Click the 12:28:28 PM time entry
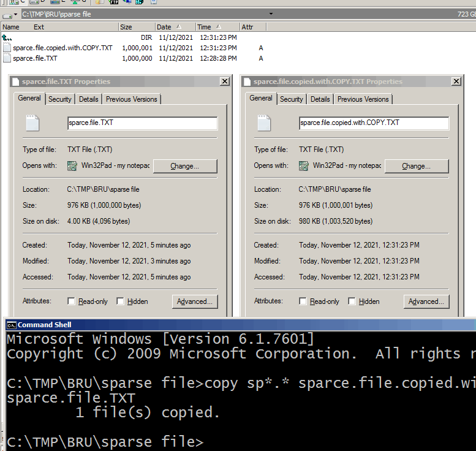The image size is (476, 451). click(x=218, y=58)
